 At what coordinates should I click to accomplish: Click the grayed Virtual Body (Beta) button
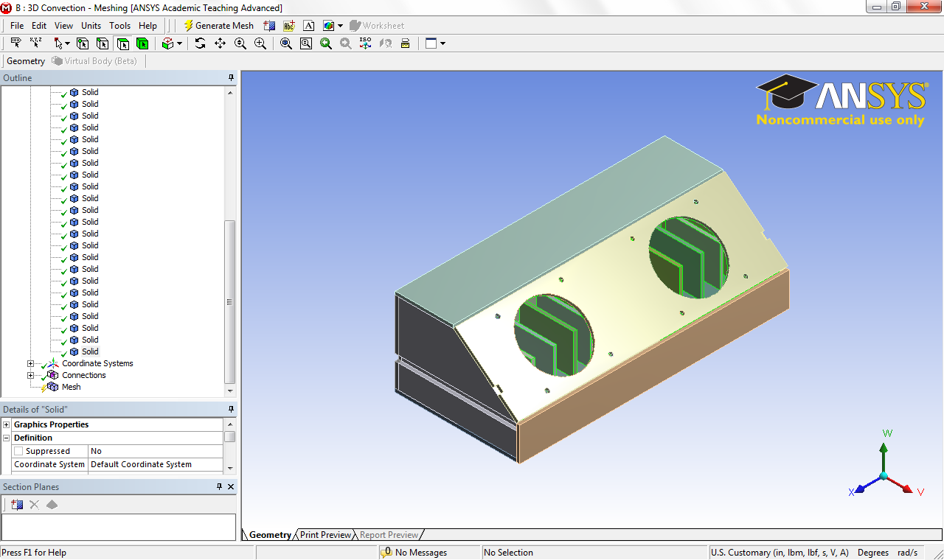click(x=94, y=61)
